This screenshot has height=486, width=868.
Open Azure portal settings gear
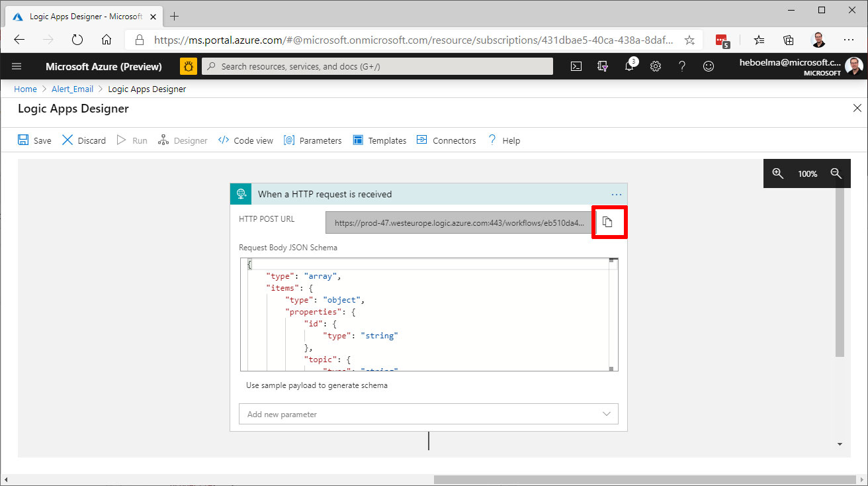point(656,66)
